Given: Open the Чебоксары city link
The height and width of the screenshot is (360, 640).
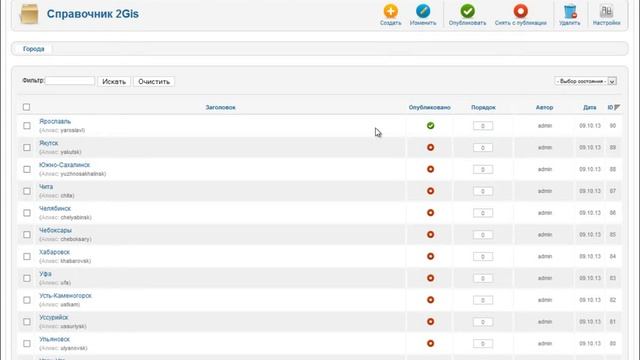Looking at the screenshot, I should (x=55, y=230).
